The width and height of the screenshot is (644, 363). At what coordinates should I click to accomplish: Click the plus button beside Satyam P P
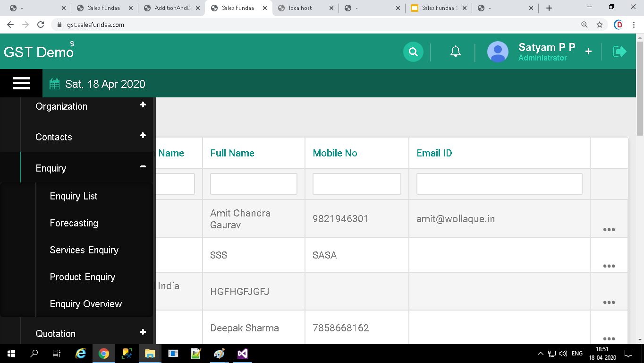(x=588, y=52)
